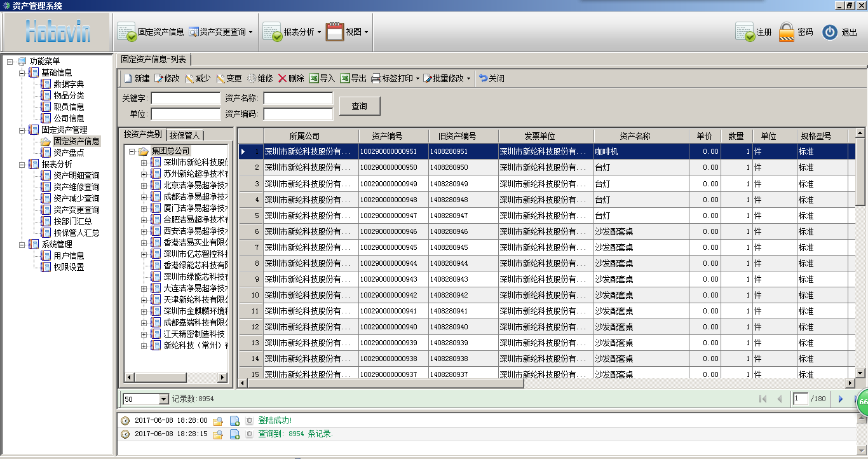Viewport: 868px width, 459px height.
Task: Click the 导入 (Import) Excel icon
Action: [314, 79]
